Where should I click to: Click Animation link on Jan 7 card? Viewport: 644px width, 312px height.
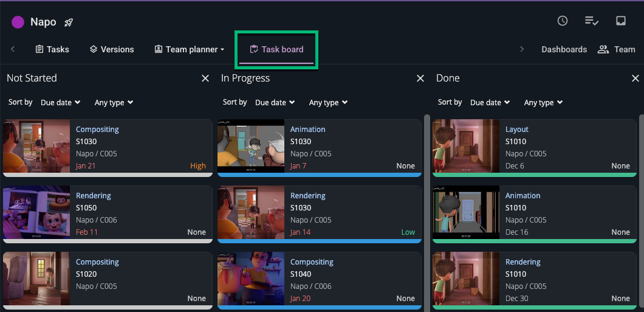307,129
